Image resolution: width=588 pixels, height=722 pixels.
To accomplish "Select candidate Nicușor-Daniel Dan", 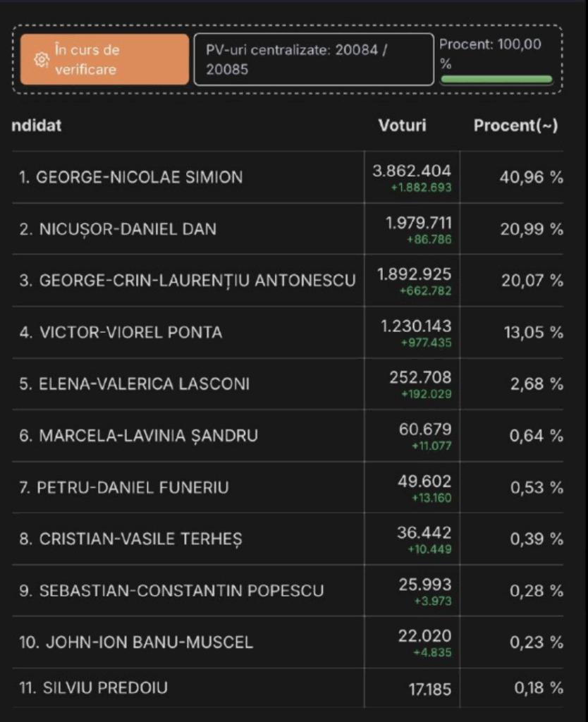I will pos(118,229).
